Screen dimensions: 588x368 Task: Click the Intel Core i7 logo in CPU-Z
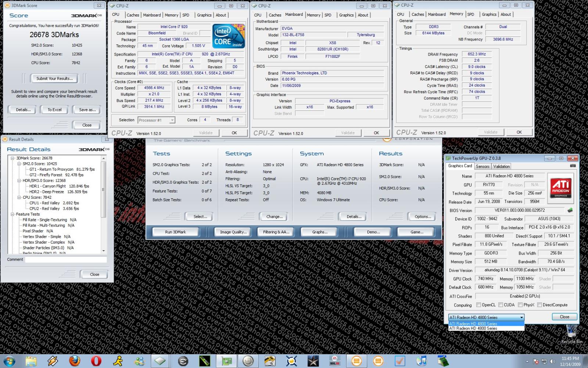point(229,36)
